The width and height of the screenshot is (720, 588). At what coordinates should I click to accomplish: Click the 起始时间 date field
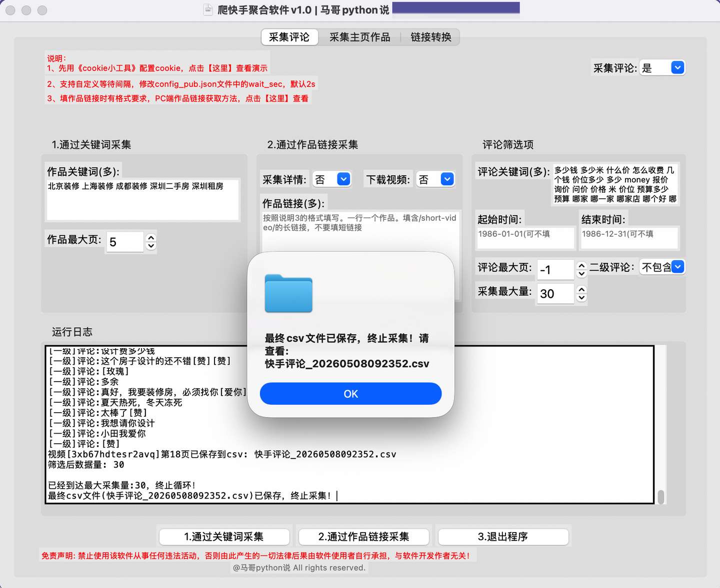coord(525,238)
